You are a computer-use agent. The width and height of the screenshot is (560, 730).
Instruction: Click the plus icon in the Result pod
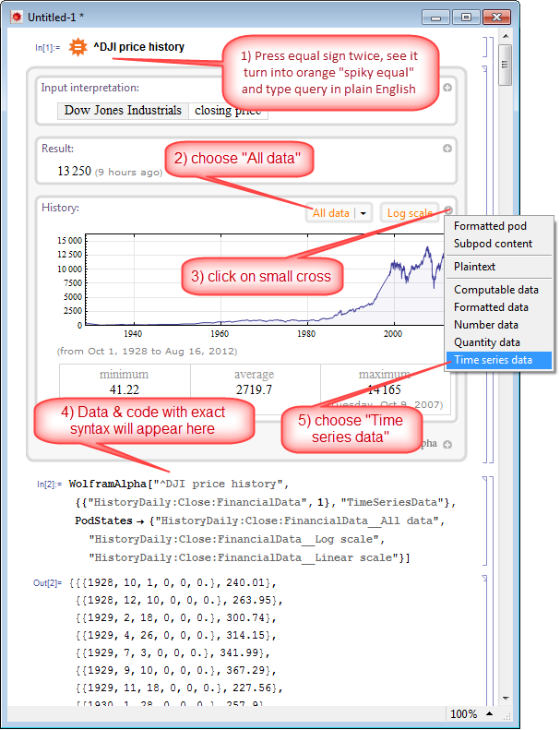pos(447,148)
